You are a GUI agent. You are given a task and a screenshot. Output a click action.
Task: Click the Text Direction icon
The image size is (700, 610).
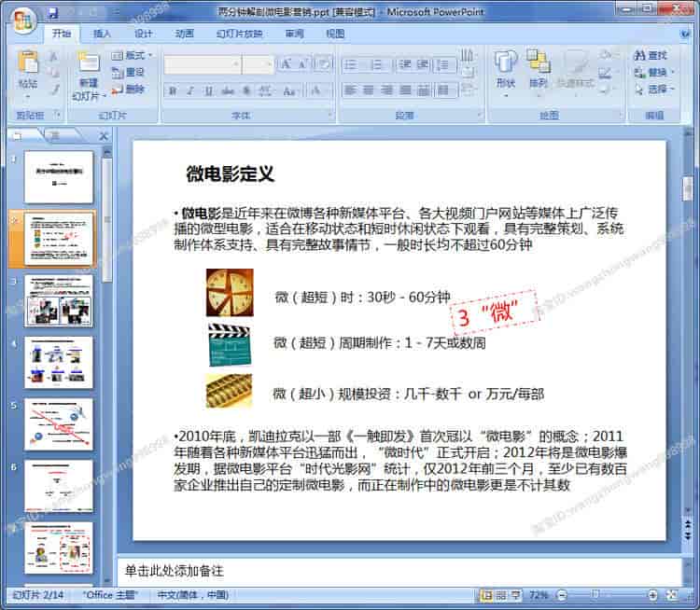[467, 55]
